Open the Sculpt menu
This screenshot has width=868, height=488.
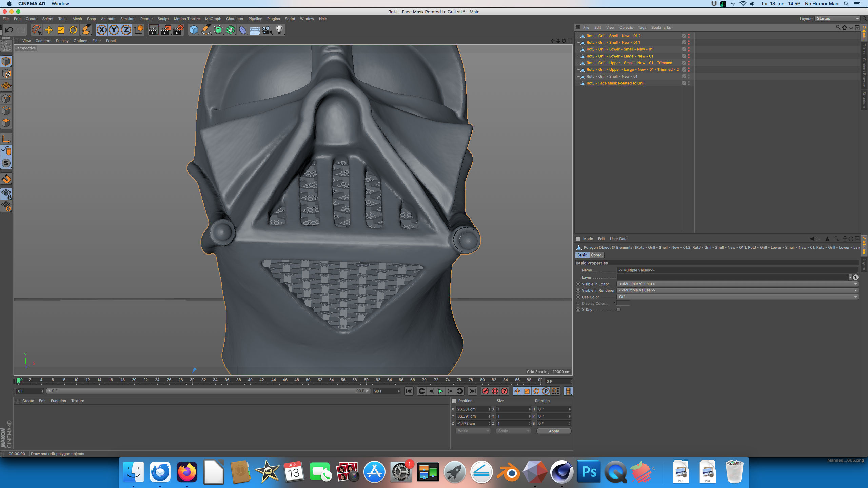[163, 19]
